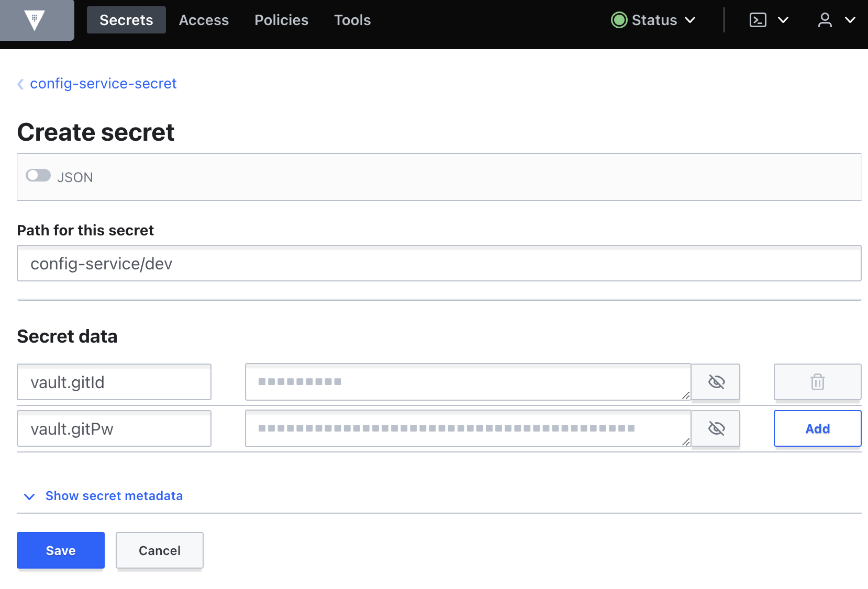This screenshot has width=868, height=589.
Task: Open the user account icon
Action: pos(825,20)
